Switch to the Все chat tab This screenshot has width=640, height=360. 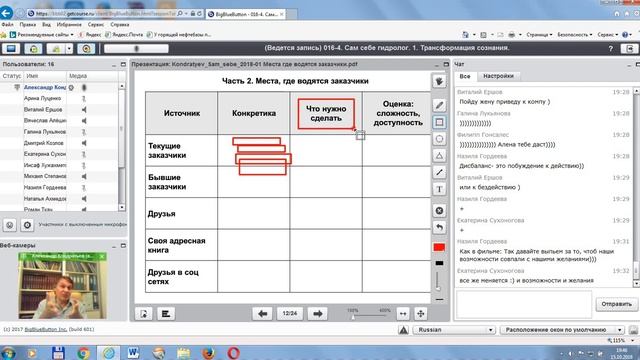tap(464, 76)
